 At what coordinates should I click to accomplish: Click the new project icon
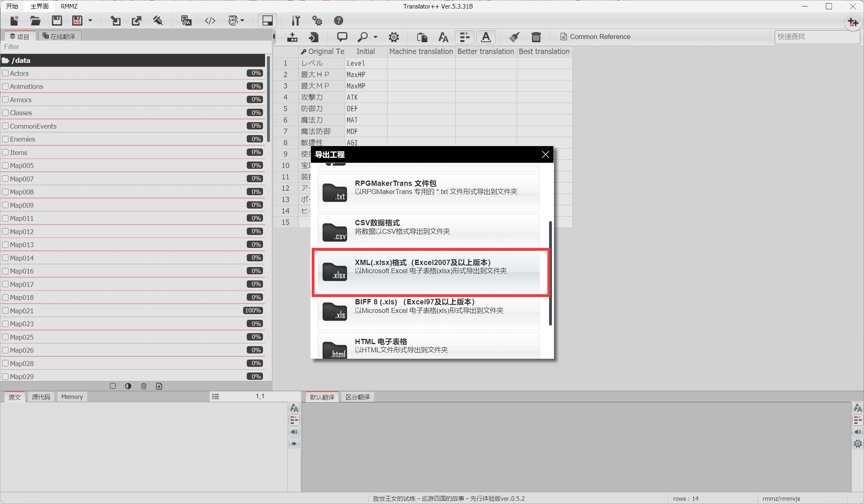coord(14,21)
